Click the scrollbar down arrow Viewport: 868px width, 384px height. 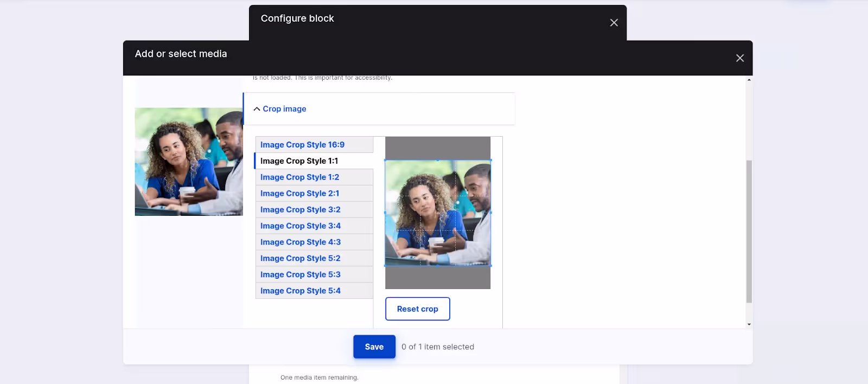(749, 324)
